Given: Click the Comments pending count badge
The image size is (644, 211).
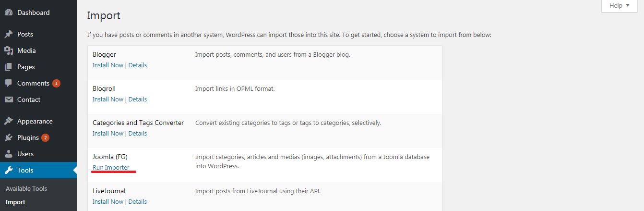Looking at the screenshot, I should point(56,83).
